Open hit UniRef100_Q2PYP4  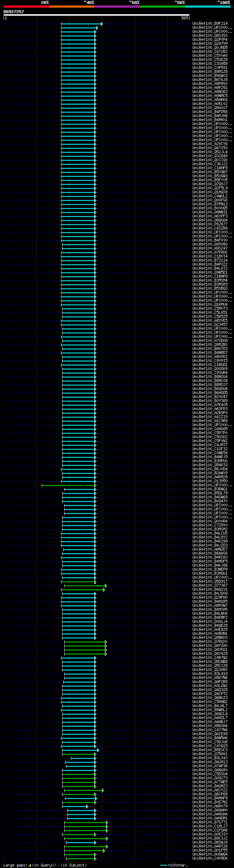pos(210,40)
